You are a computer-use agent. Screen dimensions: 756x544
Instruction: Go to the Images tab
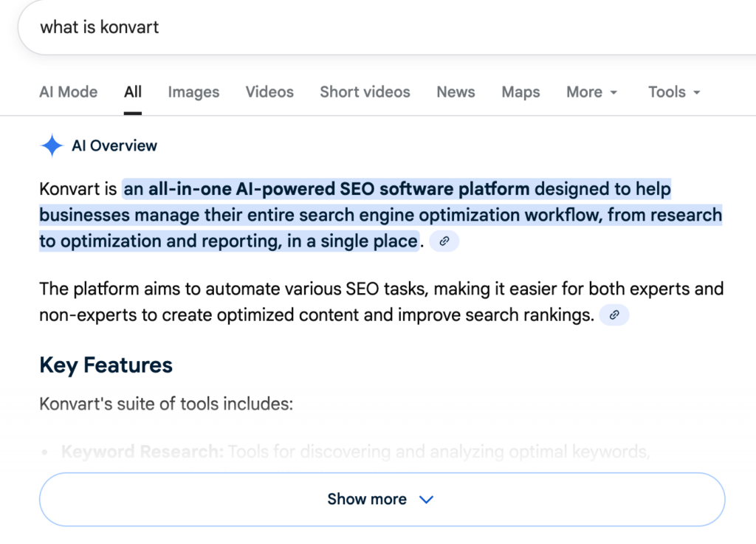point(193,92)
